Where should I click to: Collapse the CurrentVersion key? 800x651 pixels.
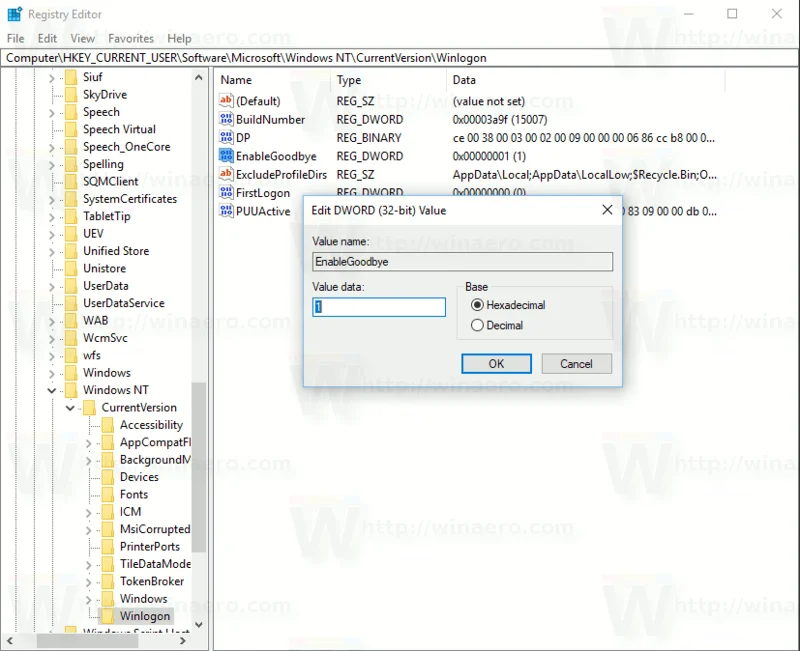point(70,408)
